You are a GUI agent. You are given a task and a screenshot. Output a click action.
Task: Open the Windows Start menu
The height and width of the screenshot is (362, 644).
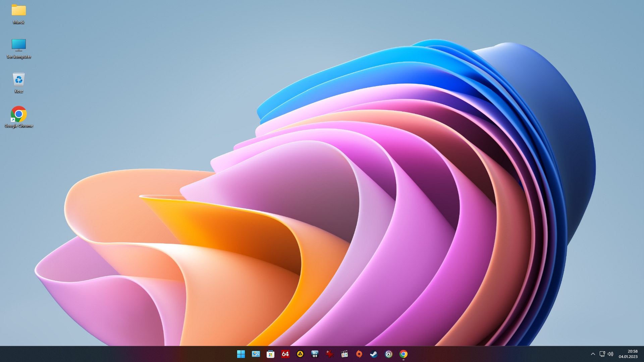(x=241, y=354)
